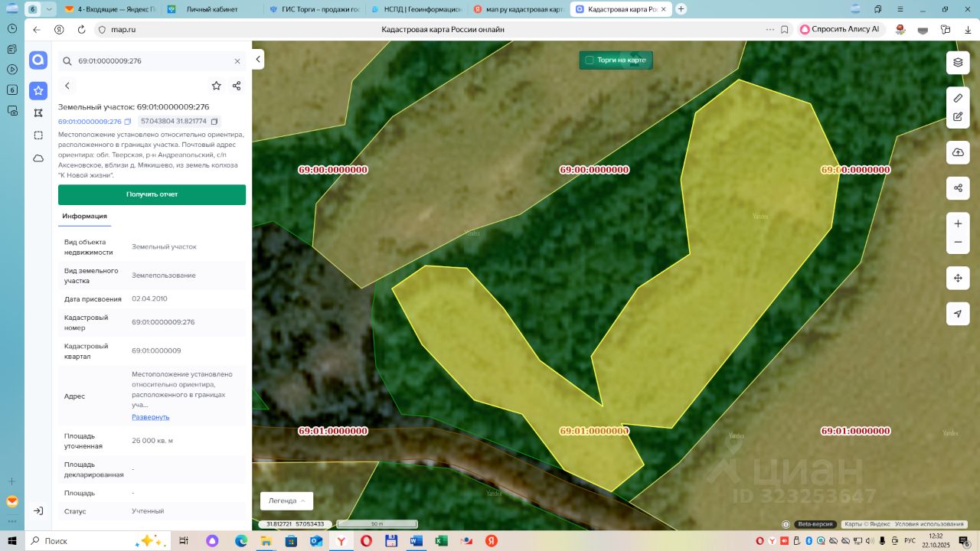Viewport: 980px width, 551px height.
Task: Select the dashed area selection tool
Action: tap(38, 135)
